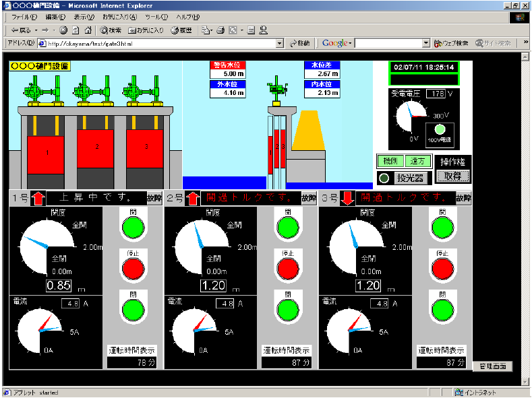Open 検索 (Search) in the browser toolbar
The height and width of the screenshot is (398, 532).
click(x=111, y=30)
